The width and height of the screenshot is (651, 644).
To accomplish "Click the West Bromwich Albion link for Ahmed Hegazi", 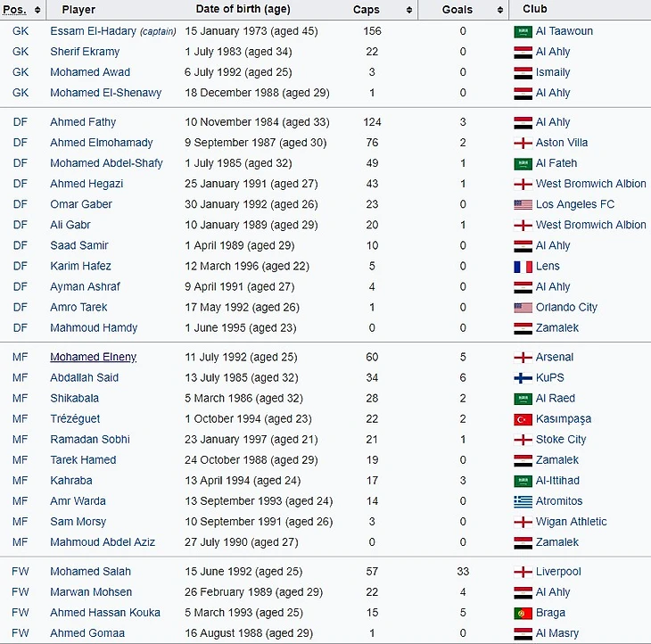I will pyautogui.click(x=590, y=184).
